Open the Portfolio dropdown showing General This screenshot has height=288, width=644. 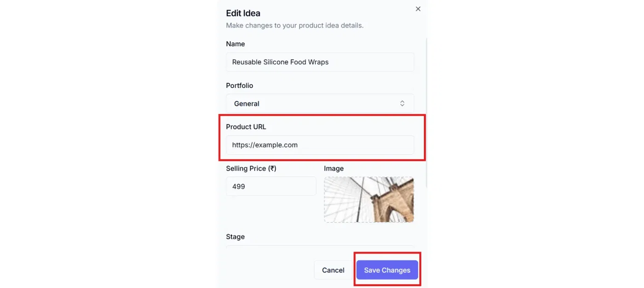coord(320,104)
